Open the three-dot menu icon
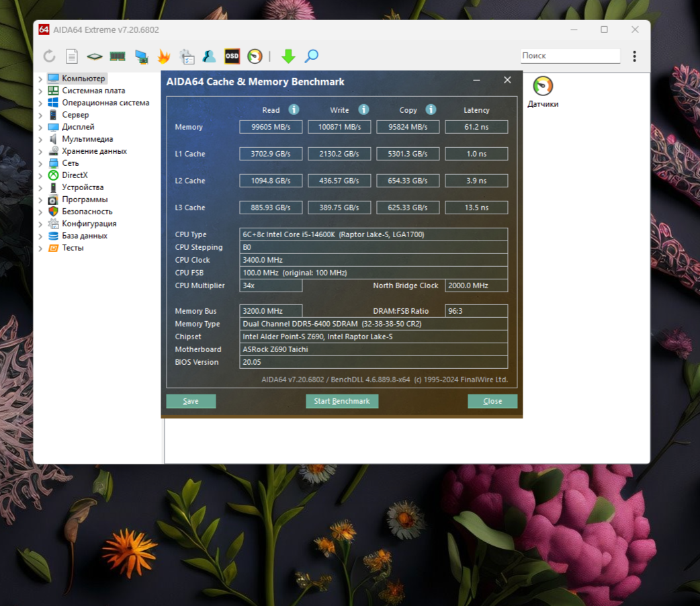Viewport: 700px width, 606px height. (x=634, y=56)
